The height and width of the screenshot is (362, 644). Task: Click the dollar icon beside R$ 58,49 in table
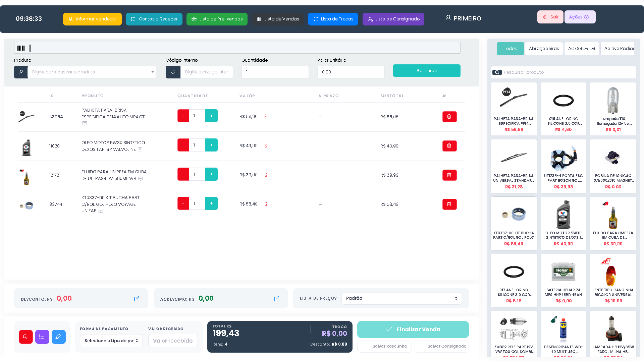point(266,204)
